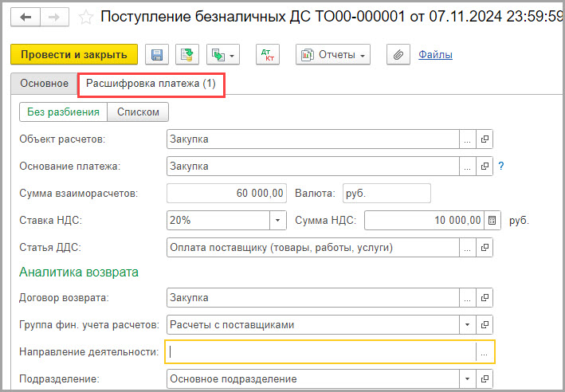Show Дт/Кт accounting entries
565x392 pixels.
268,55
